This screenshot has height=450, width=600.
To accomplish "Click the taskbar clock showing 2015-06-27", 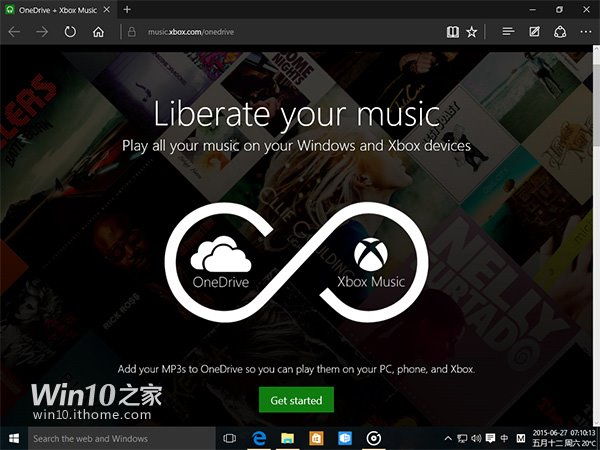I will click(x=564, y=439).
